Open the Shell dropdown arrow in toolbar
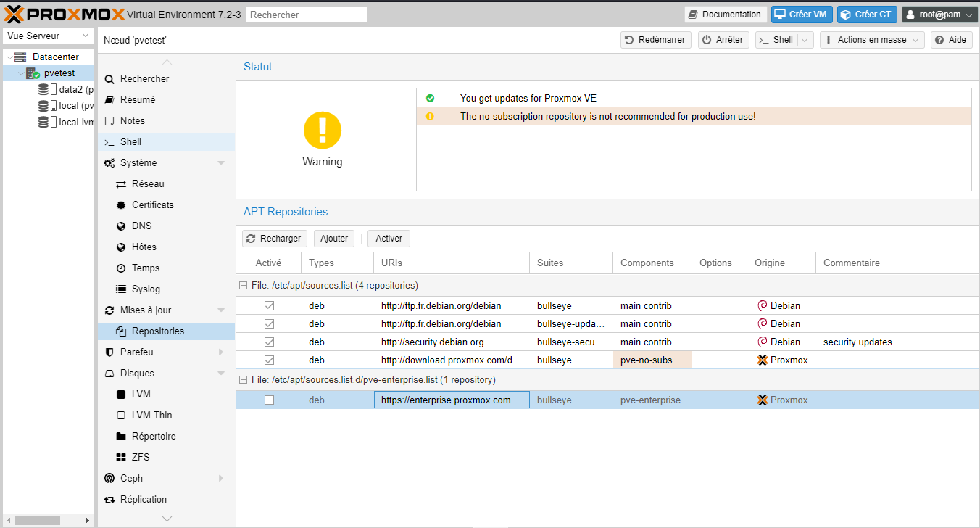Screen dimensions: 980x528 pyautogui.click(x=805, y=40)
